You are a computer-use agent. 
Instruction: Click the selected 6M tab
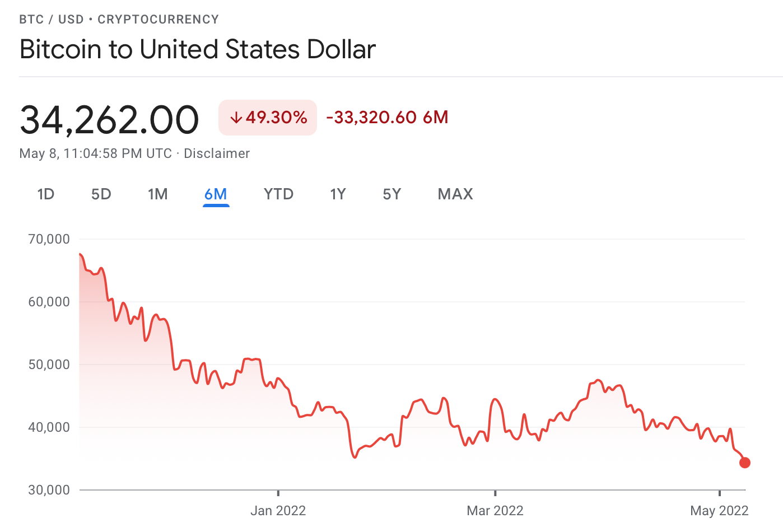(216, 194)
